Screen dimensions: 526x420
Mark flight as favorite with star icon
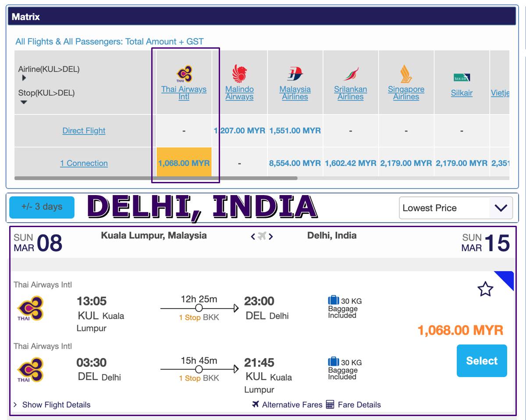[x=485, y=289]
